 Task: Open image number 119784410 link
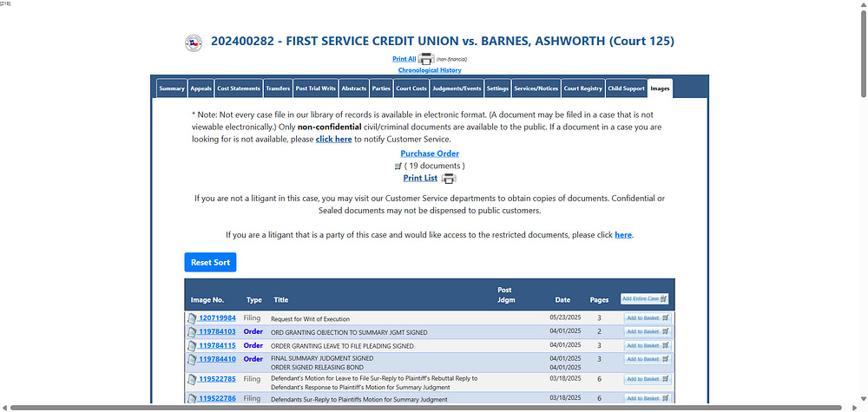pyautogui.click(x=217, y=359)
